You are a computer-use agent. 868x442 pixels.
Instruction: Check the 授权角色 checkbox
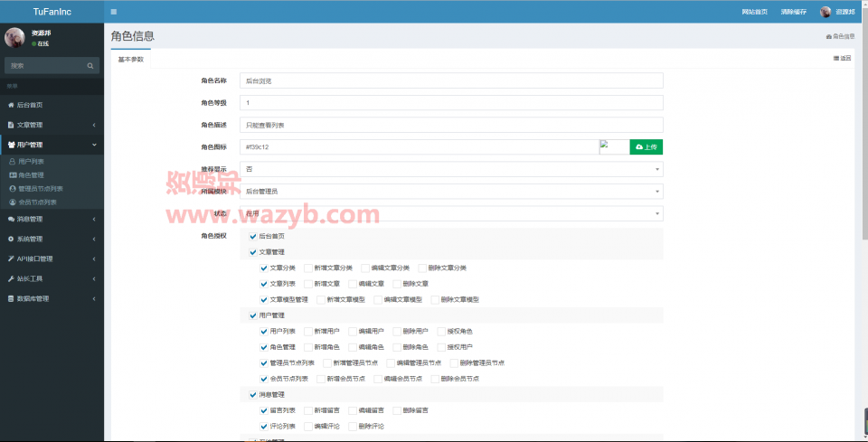click(441, 332)
